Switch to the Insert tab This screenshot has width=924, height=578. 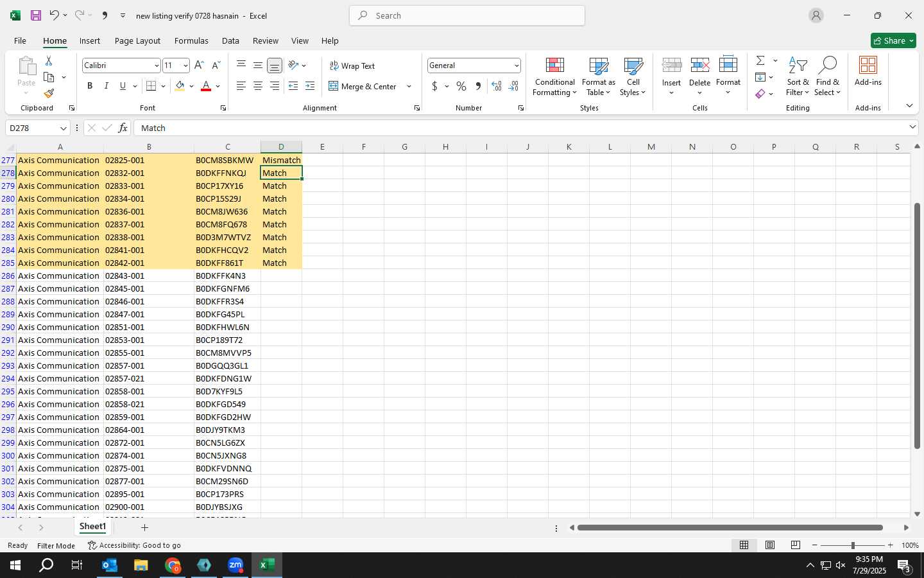[x=90, y=40]
